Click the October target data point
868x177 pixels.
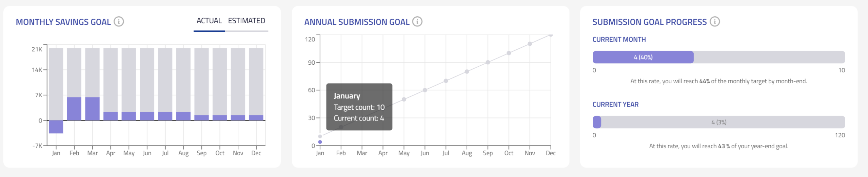click(509, 53)
